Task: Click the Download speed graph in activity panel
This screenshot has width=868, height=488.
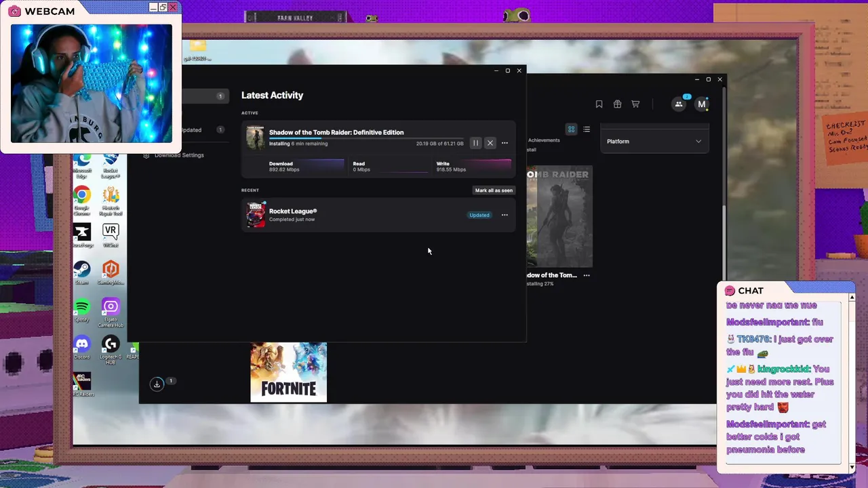Action: (x=307, y=166)
